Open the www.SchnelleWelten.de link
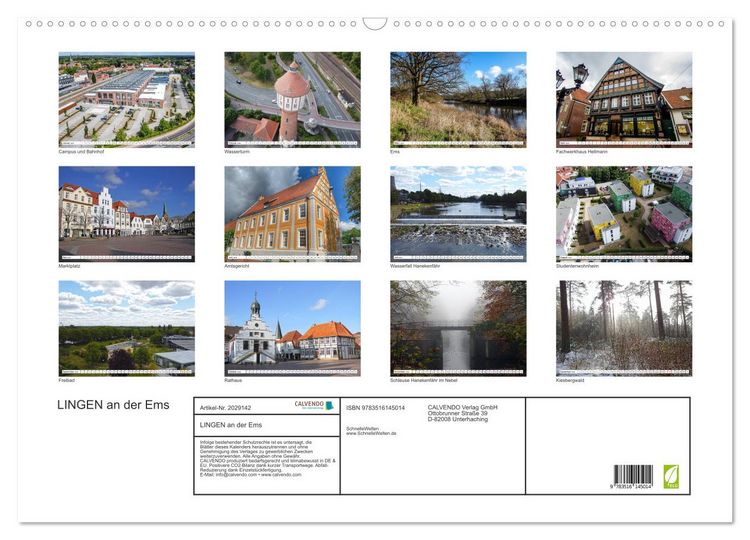Screen dimensions: 750x540 click(x=371, y=433)
